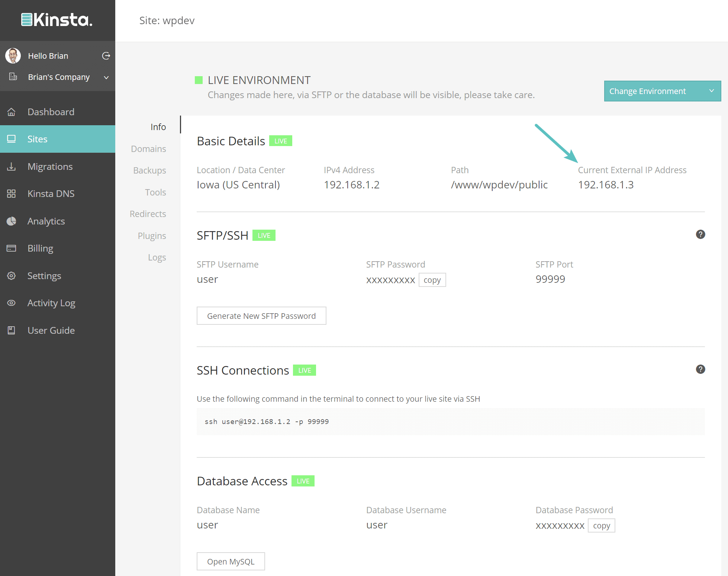Viewport: 728px width, 576px height.
Task: Click the Billing icon in sidebar
Action: point(13,248)
